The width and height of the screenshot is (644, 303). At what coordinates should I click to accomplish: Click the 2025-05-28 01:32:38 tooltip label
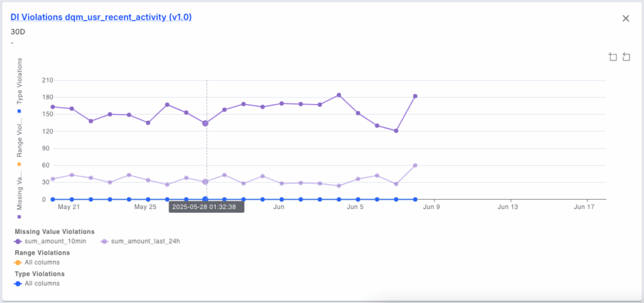click(x=206, y=207)
